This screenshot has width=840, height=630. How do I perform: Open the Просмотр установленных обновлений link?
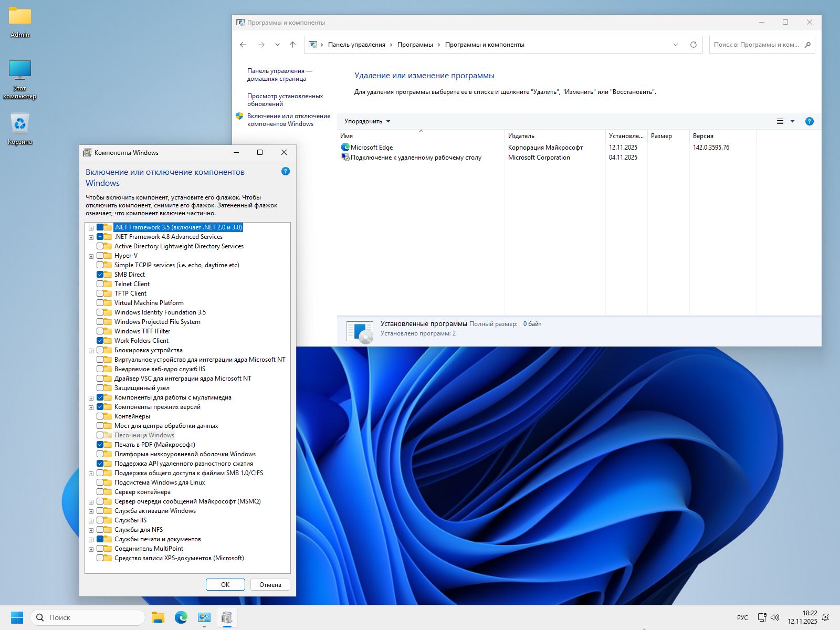point(285,100)
